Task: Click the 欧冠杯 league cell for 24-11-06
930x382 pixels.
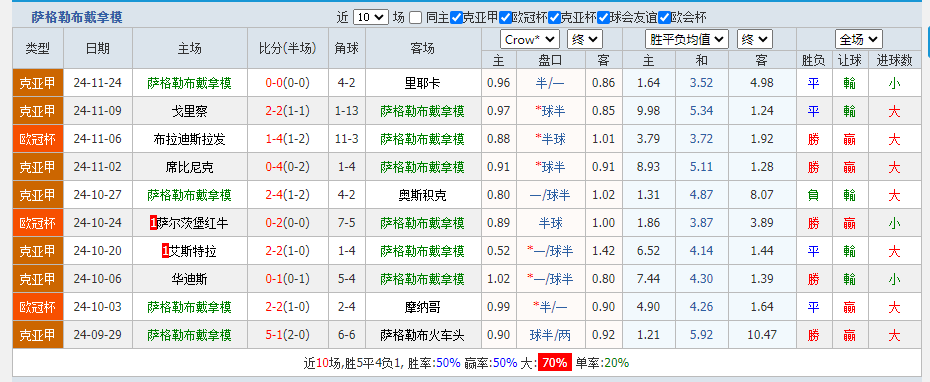Action: click(x=37, y=139)
